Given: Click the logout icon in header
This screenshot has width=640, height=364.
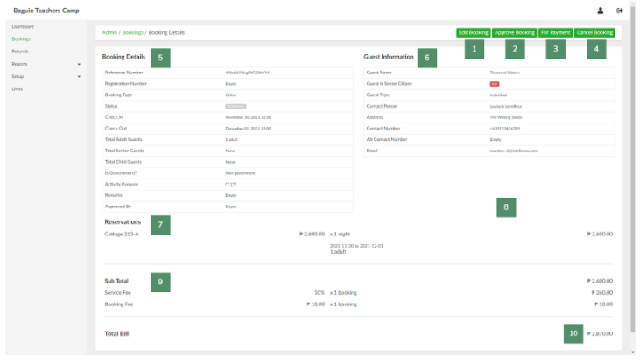Looking at the screenshot, I should 620,10.
